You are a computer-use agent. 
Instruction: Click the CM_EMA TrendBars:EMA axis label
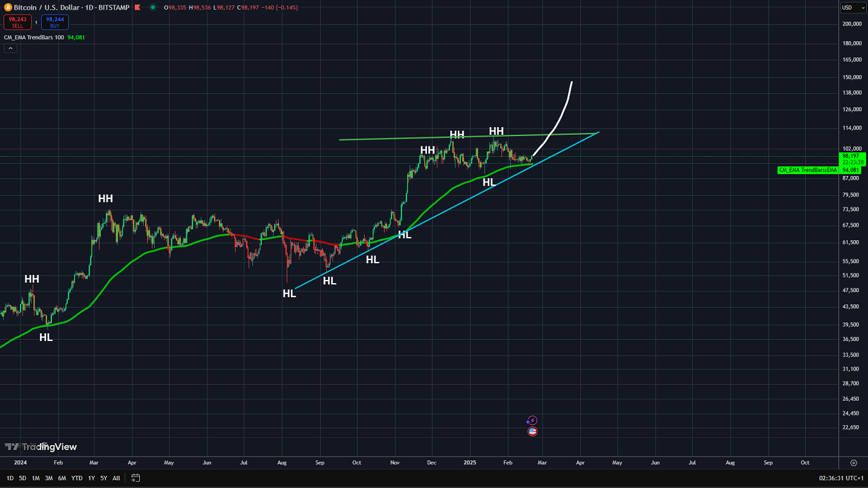pos(808,170)
